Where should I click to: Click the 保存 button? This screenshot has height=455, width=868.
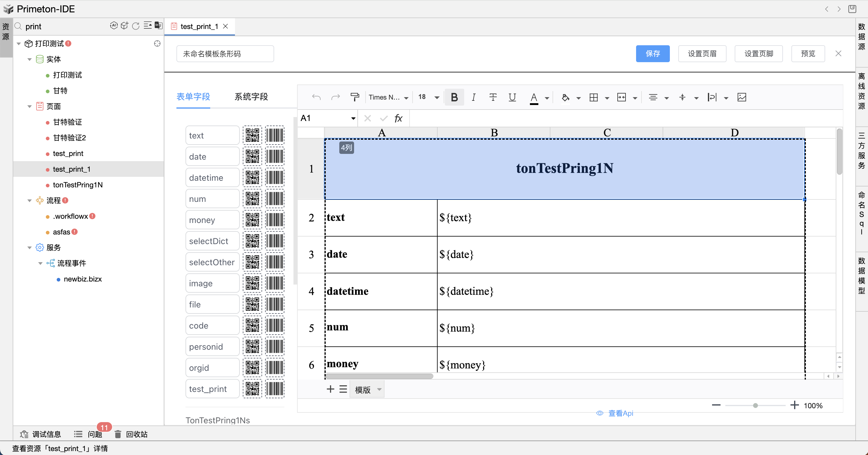coord(652,54)
